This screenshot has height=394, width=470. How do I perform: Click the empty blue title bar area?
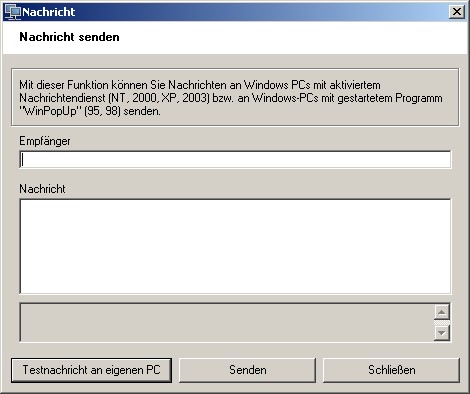[260, 12]
